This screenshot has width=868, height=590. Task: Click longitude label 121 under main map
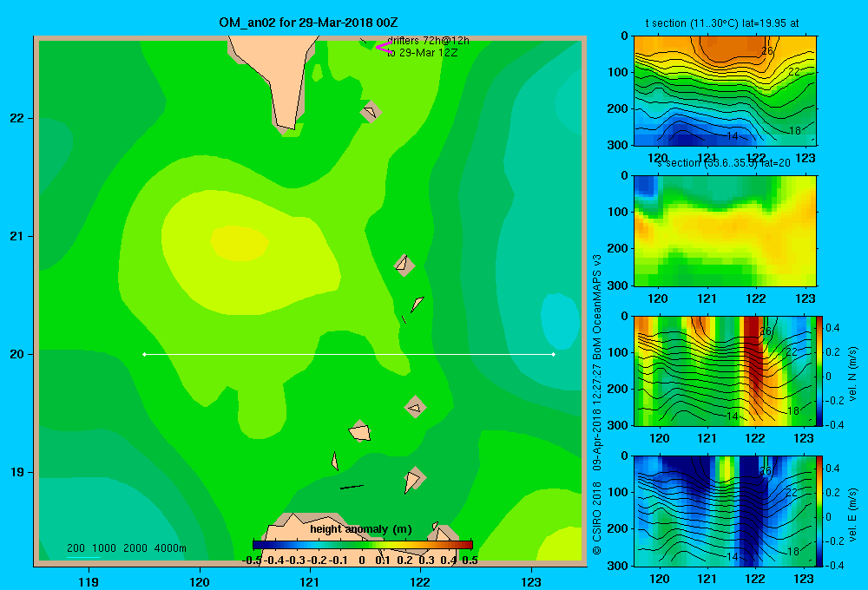[310, 581]
